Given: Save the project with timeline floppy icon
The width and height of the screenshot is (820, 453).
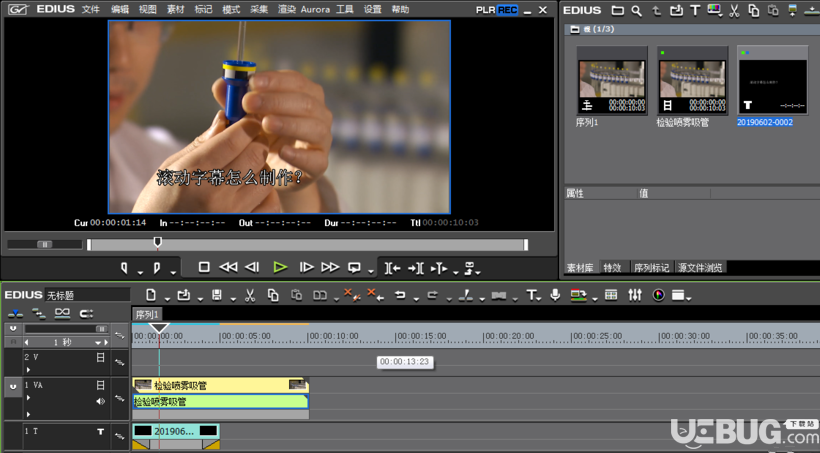Looking at the screenshot, I should pyautogui.click(x=217, y=295).
